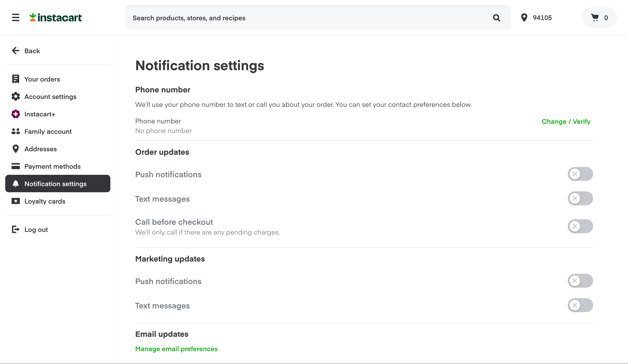Click the card icon for Payment methods
This screenshot has height=364, width=628.
pos(16,166)
